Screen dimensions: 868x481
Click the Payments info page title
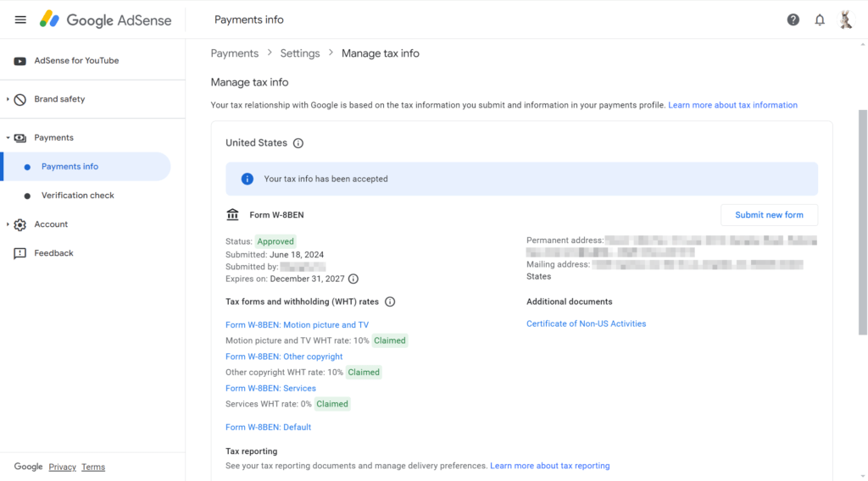coord(249,20)
